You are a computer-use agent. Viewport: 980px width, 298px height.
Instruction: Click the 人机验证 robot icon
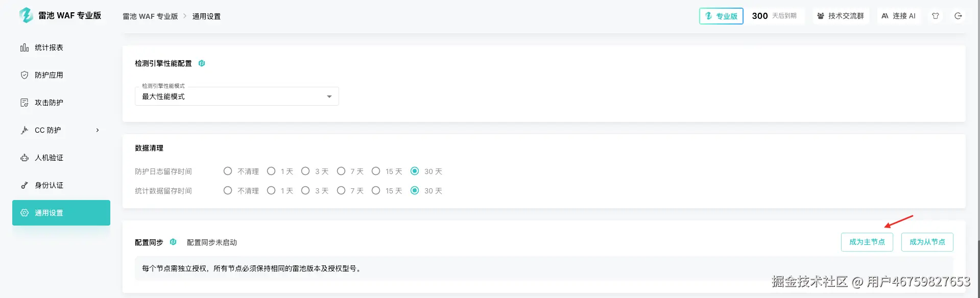25,158
